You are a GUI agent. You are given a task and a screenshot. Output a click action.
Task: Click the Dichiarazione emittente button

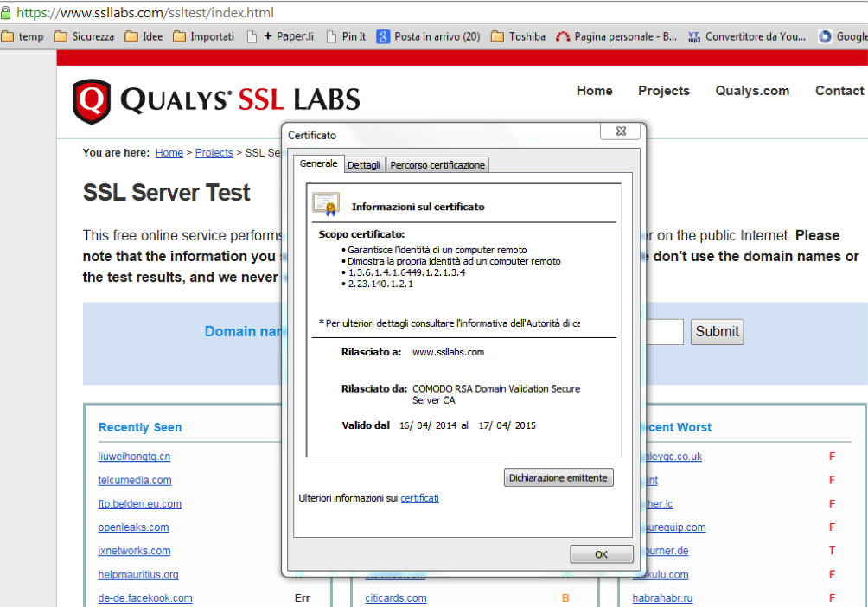pyautogui.click(x=558, y=477)
